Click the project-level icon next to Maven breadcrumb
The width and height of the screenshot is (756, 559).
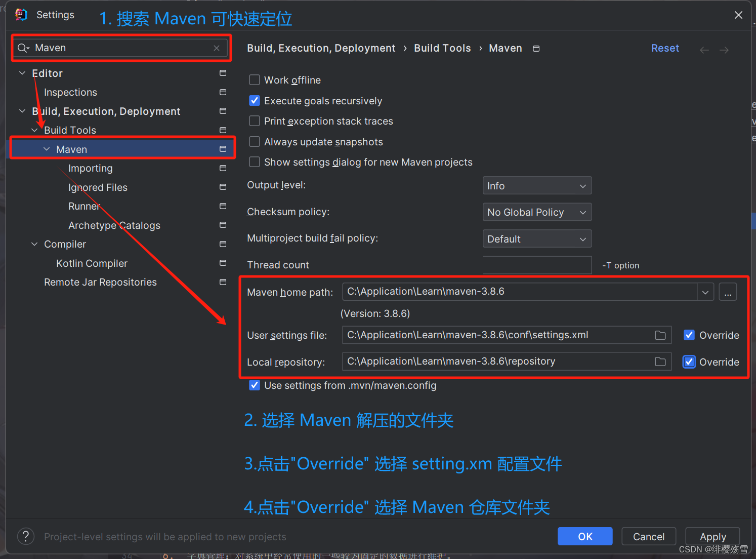536,49
